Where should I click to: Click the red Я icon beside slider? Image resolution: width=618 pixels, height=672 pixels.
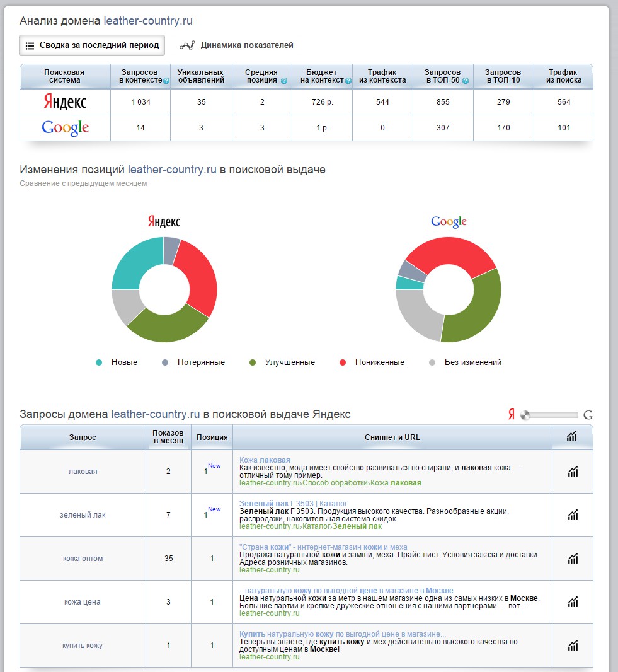(x=512, y=414)
